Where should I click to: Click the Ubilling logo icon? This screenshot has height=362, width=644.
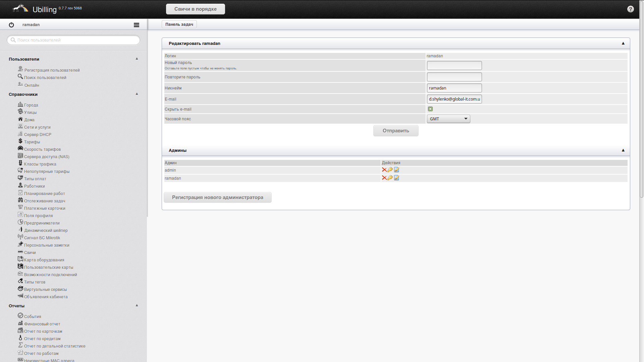20,8
